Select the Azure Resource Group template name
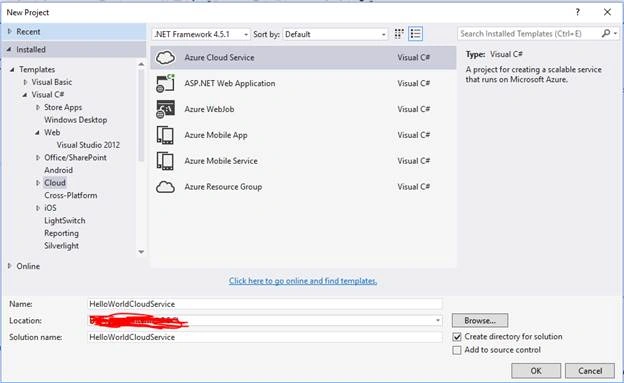 click(223, 187)
